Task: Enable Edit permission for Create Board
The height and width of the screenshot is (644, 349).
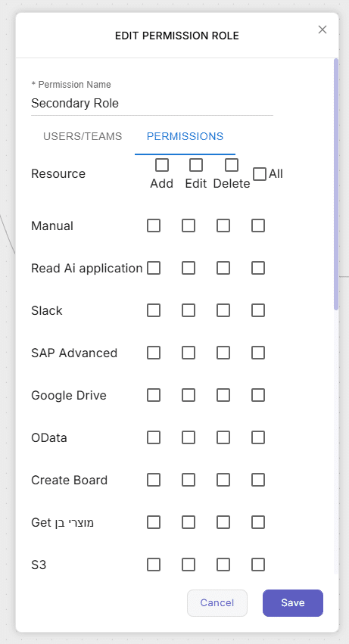Action: coord(189,480)
